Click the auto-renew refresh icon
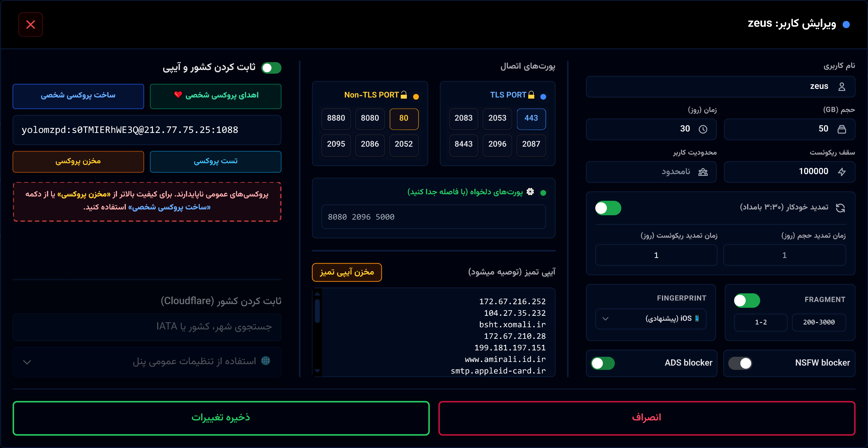Screen dimensions: 868x448 840,208
